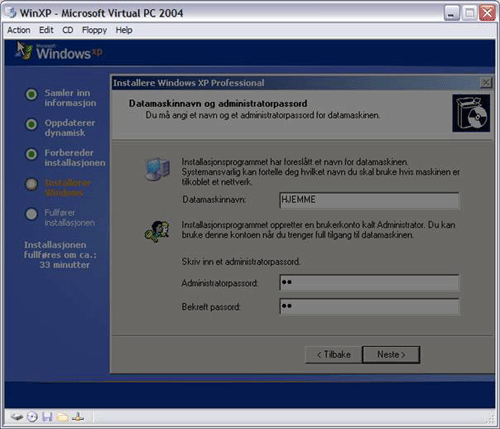Viewport: 500px width, 429px height.
Task: Click 'Forbereder installasjonen' step text
Action: click(x=75, y=158)
